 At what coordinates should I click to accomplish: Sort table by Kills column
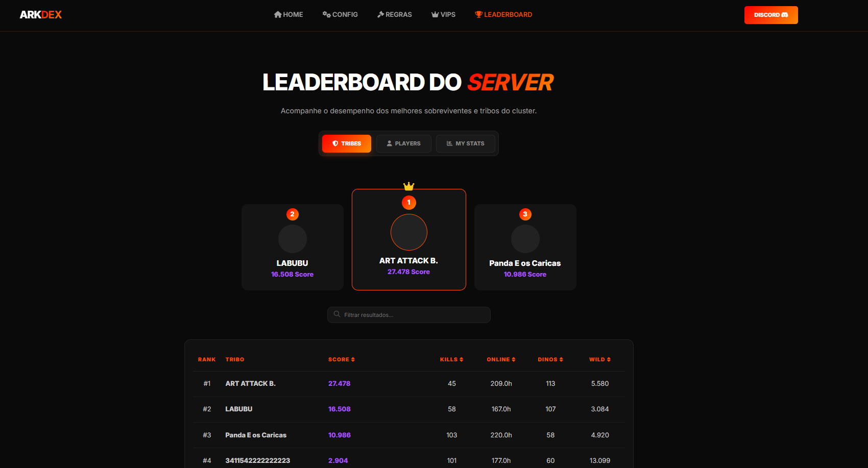(451, 360)
